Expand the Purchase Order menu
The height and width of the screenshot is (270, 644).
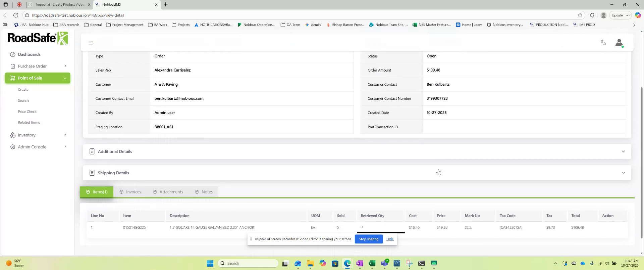(x=65, y=66)
